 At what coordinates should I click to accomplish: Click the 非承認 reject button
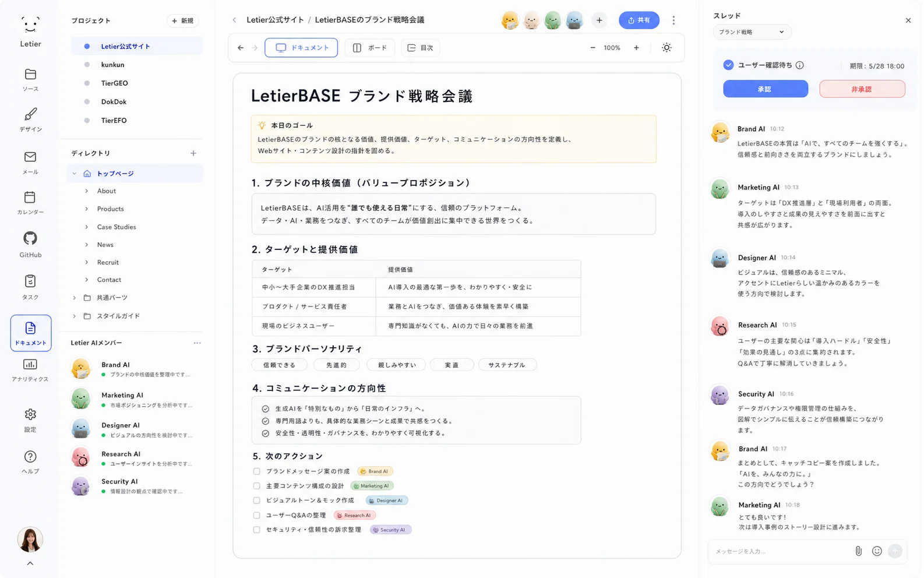point(862,89)
